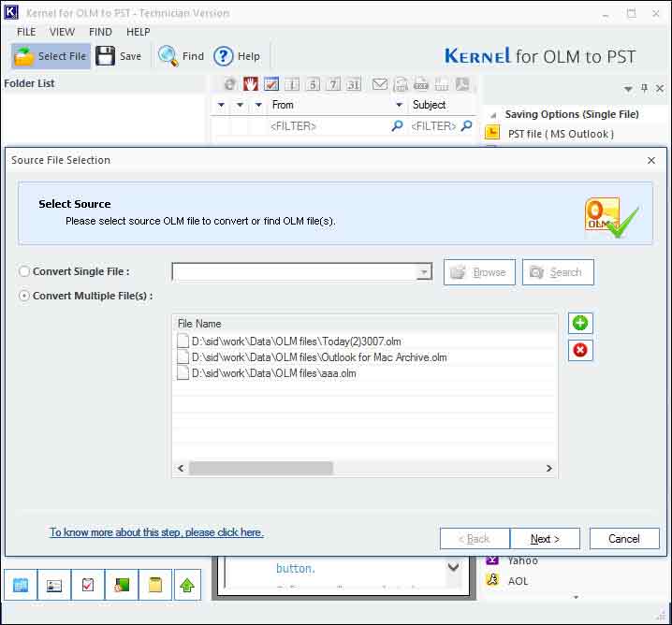672x625 pixels.
Task: Click the Save floppy disk icon
Action: tap(105, 56)
